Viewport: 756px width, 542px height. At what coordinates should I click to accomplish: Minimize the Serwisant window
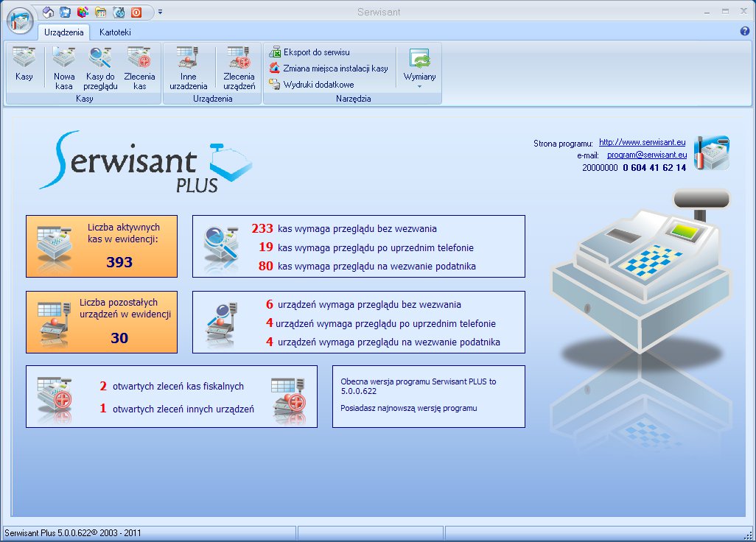tap(707, 12)
